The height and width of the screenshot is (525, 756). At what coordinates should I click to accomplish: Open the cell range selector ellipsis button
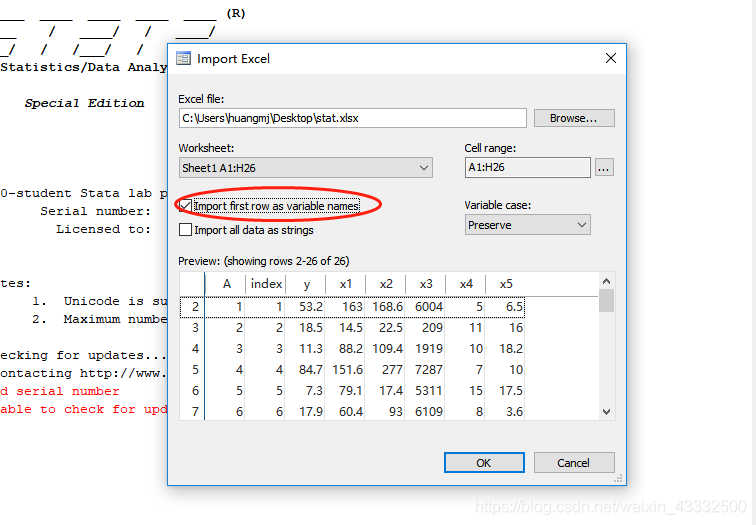604,168
